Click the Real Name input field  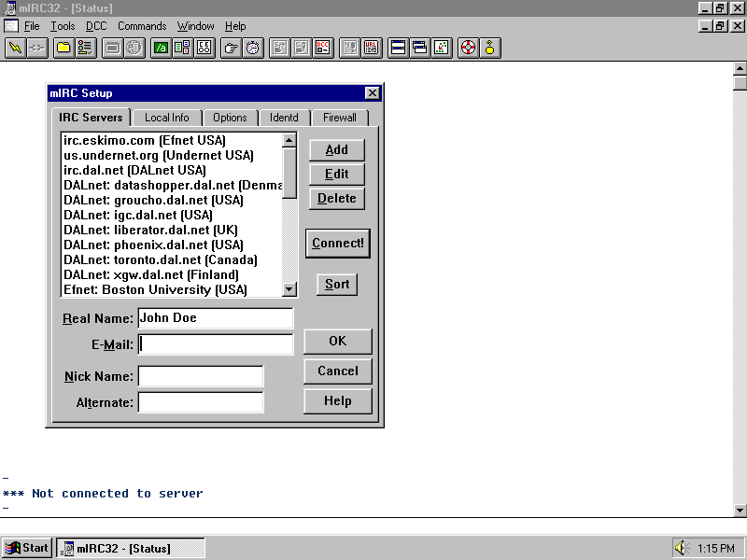coord(216,318)
